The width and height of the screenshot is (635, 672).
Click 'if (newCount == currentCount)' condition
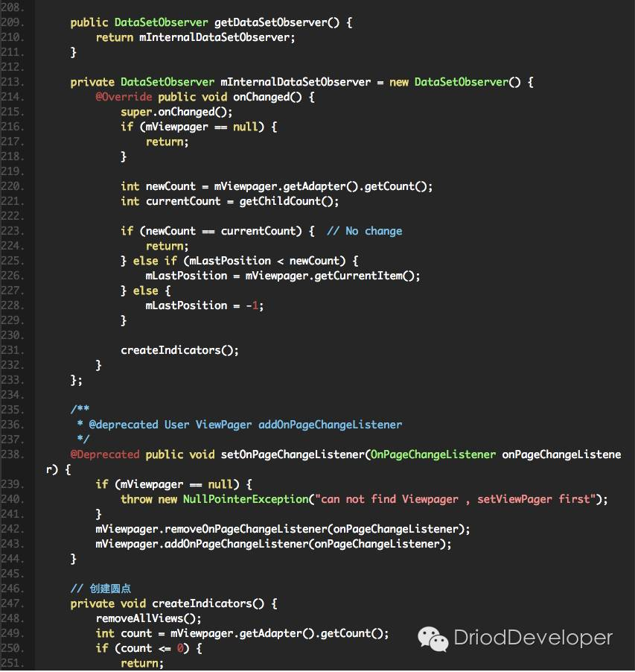tap(211, 231)
